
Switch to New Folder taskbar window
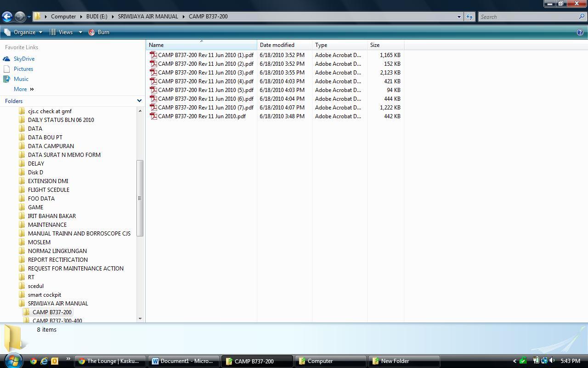pos(404,361)
